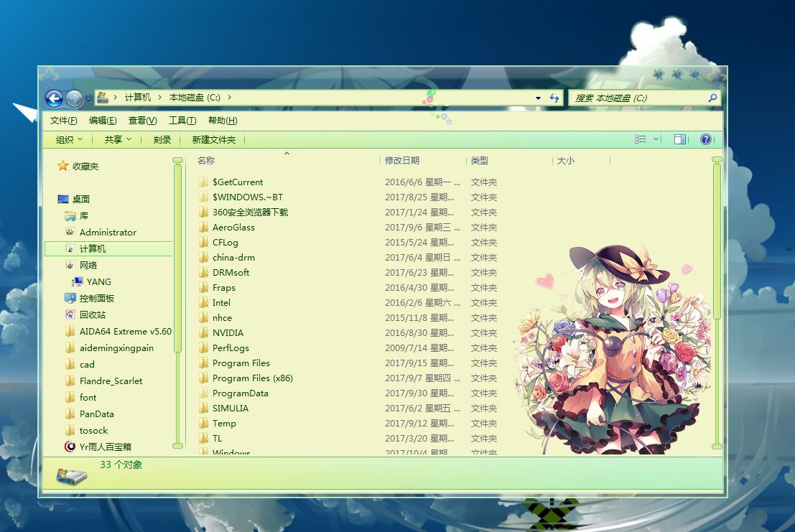The height and width of the screenshot is (532, 795).
Task: Click the Administrator user icon
Action: [70, 232]
